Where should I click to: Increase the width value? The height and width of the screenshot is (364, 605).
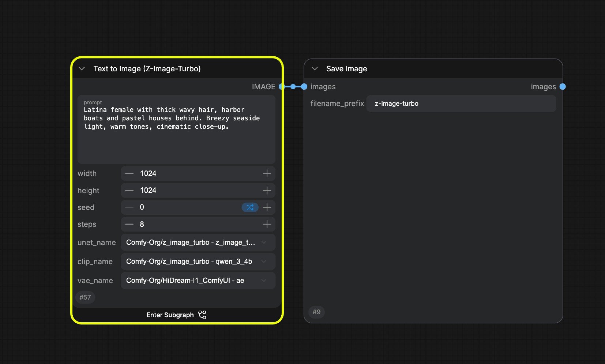(x=267, y=173)
